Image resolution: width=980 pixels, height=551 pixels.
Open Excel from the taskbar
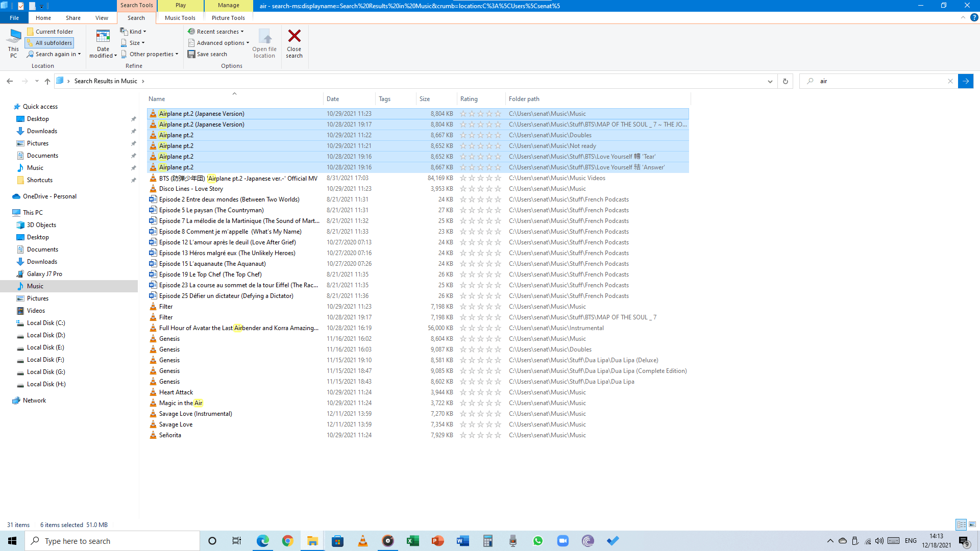(413, 541)
